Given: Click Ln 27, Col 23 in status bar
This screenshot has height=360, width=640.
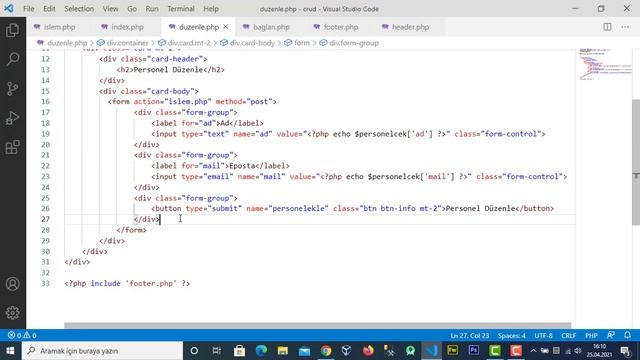Looking at the screenshot, I should (x=470, y=336).
